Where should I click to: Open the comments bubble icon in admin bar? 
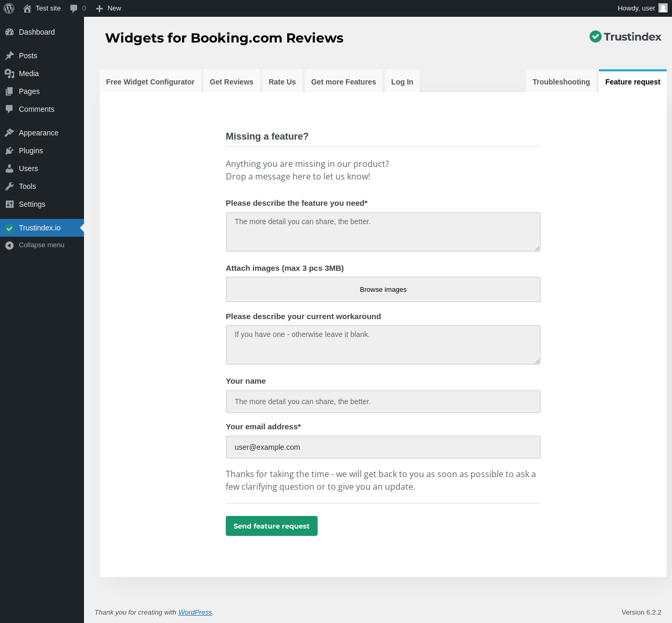click(74, 8)
